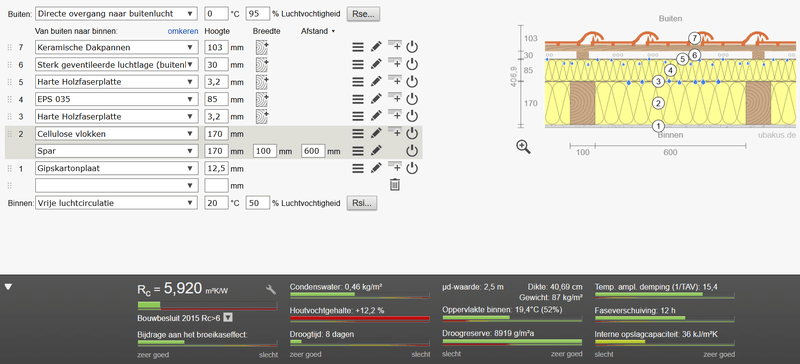Add wood framing to EPS 035 layer

tap(262, 100)
